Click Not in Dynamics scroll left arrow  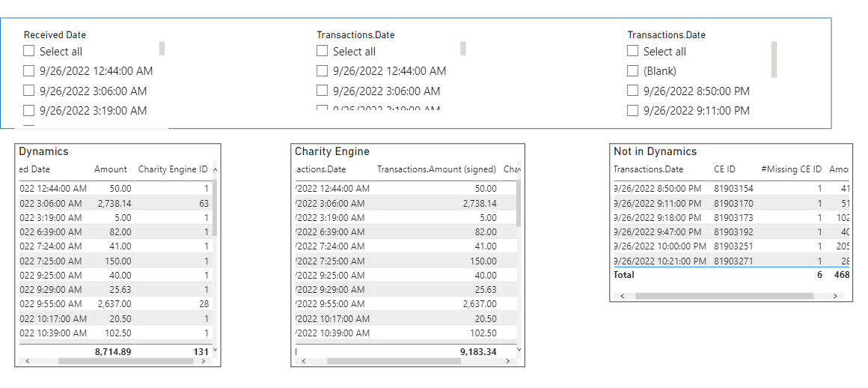623,297
